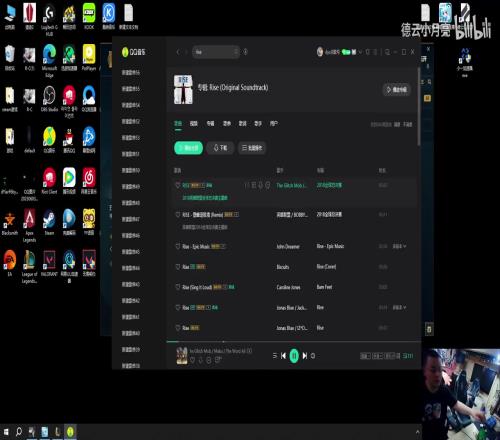Open comments for the now-playing song
Image resolution: width=500 pixels, height=440 pixels.
(x=218, y=360)
